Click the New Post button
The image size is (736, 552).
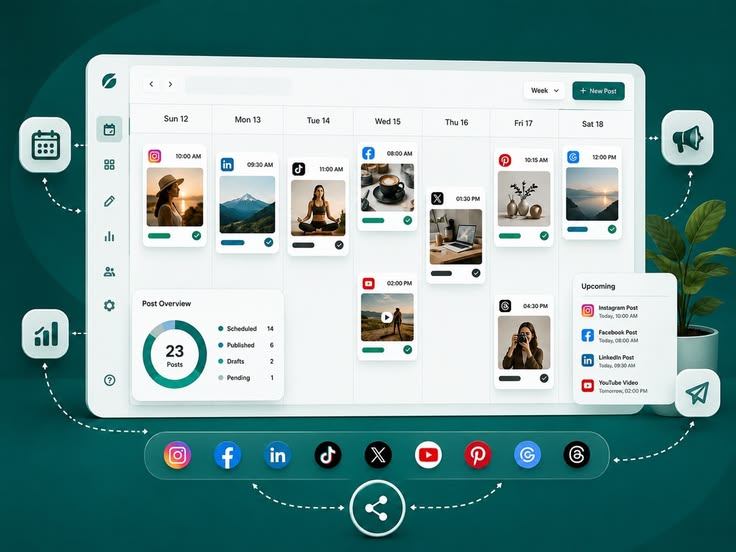pos(598,91)
